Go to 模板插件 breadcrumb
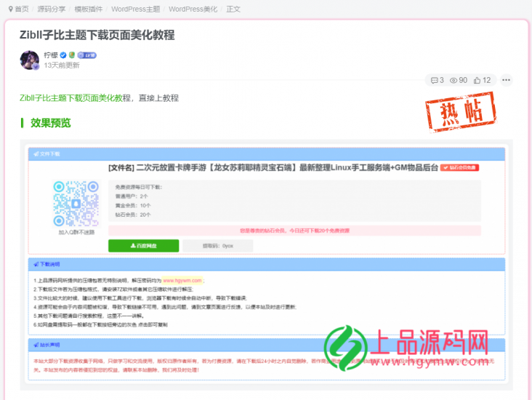The height and width of the screenshot is (400, 532). click(89, 9)
